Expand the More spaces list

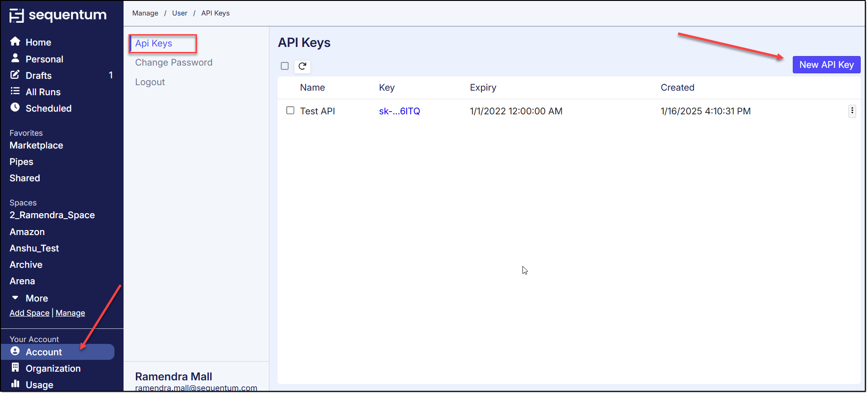[15, 298]
